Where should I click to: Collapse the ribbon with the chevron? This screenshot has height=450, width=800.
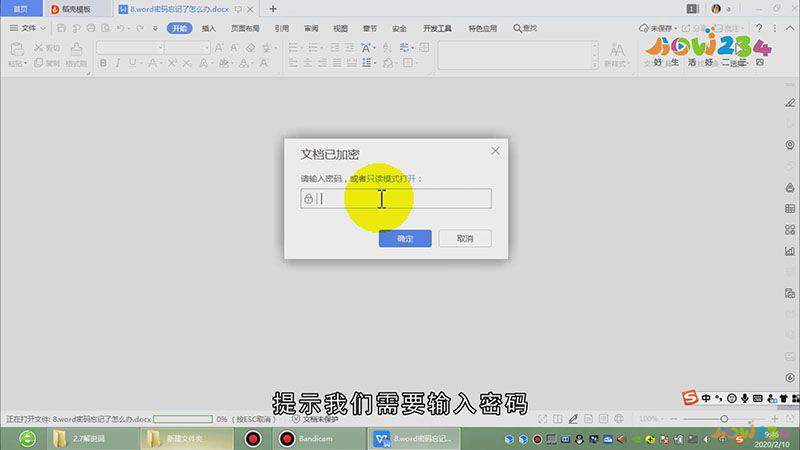790,28
